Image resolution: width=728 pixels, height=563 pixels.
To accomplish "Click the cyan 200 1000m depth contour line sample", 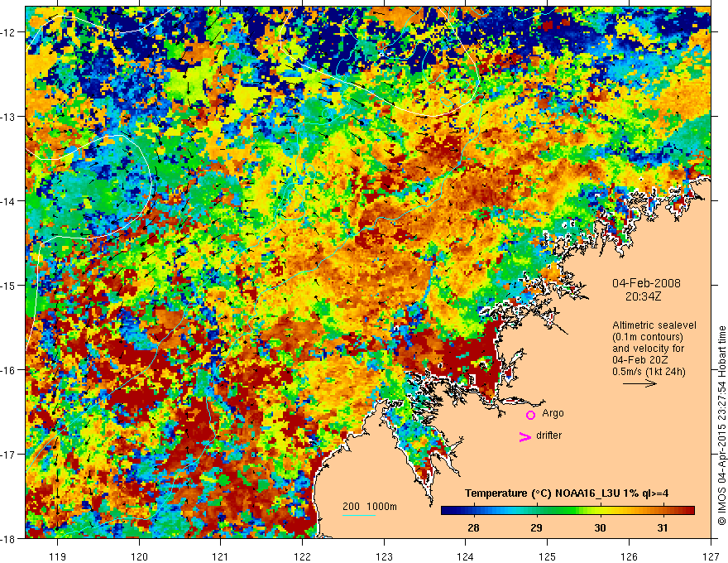I will click(x=359, y=515).
